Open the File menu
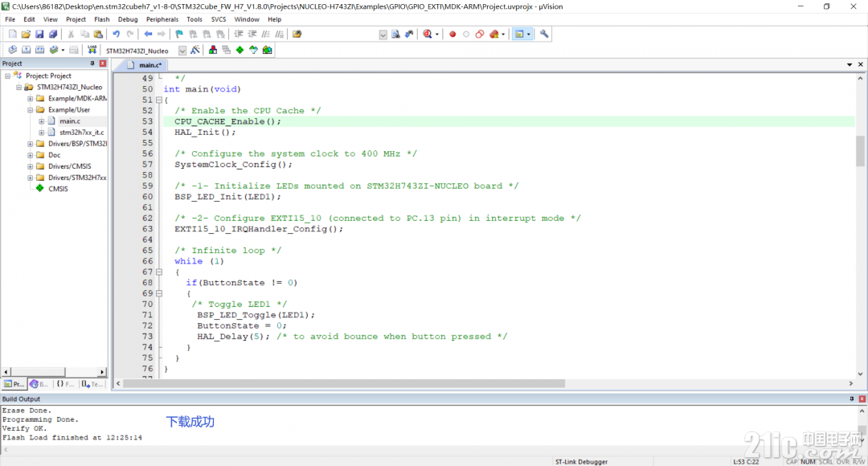This screenshot has height=466, width=868. [x=10, y=19]
